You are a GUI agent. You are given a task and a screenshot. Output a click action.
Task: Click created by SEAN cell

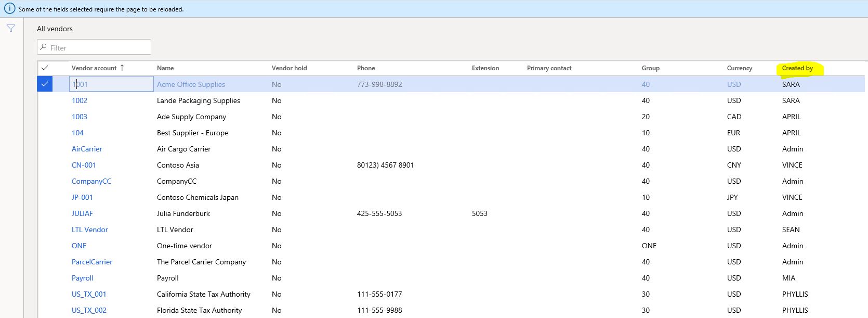pos(791,230)
